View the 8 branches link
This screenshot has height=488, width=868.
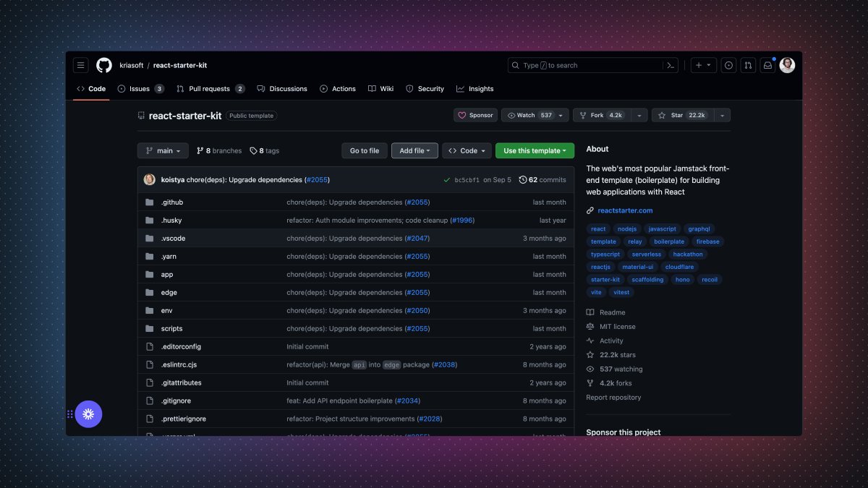coord(219,150)
